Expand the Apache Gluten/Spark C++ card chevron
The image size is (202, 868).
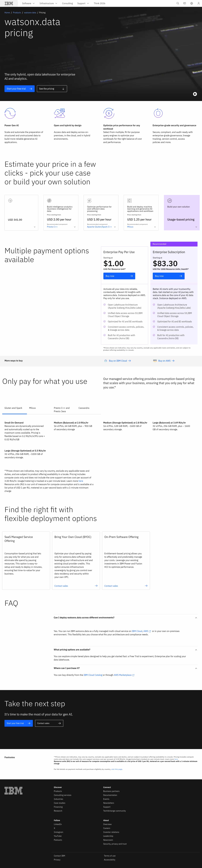tap(115, 227)
